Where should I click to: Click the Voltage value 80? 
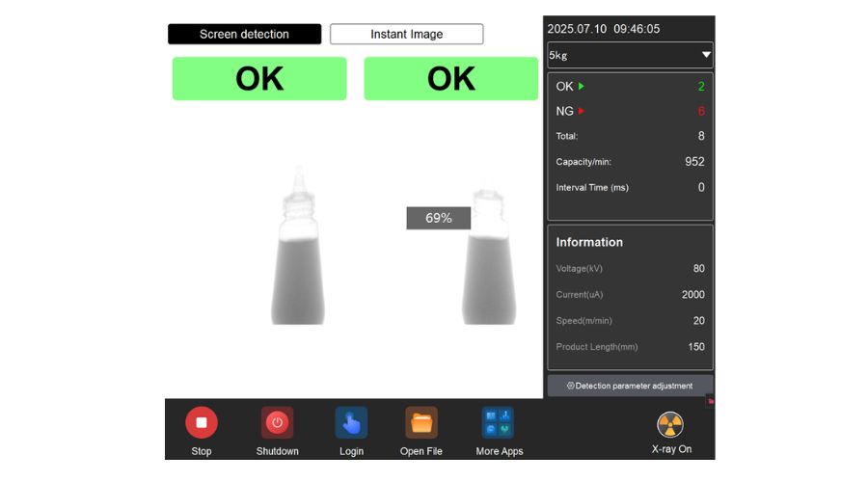coord(698,269)
